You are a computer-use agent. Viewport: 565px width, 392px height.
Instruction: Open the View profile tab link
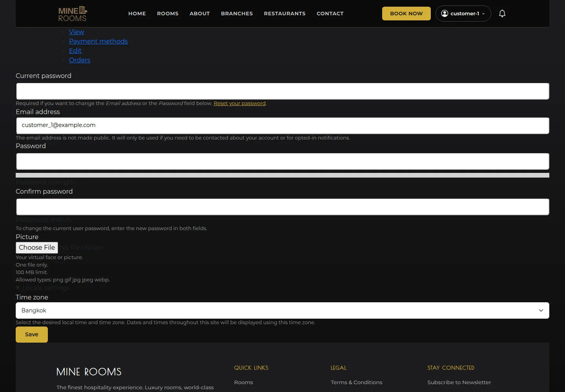pyautogui.click(x=77, y=32)
